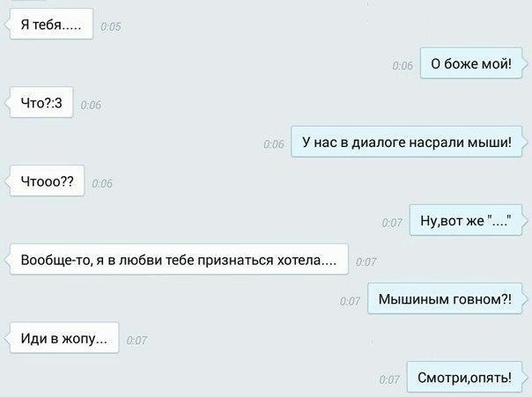This screenshot has width=532, height=397.
Task: Click the timestamp beside "Мышиным говном?!"
Action: tap(350, 301)
